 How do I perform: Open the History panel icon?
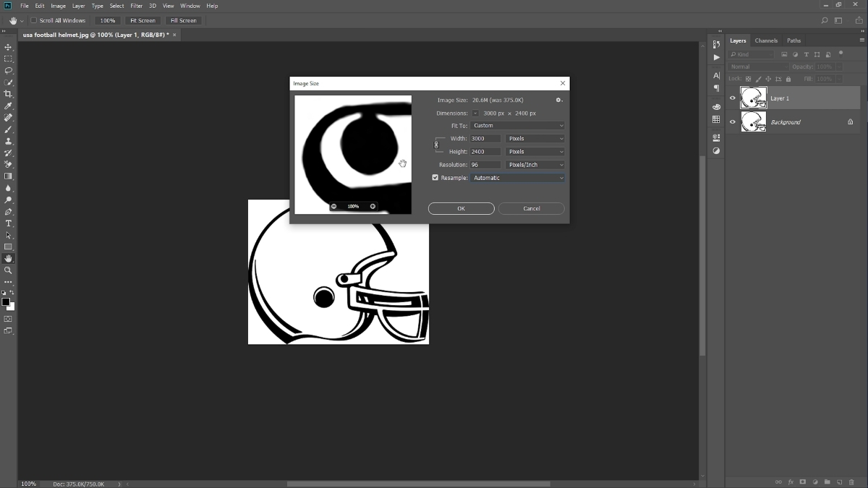716,45
